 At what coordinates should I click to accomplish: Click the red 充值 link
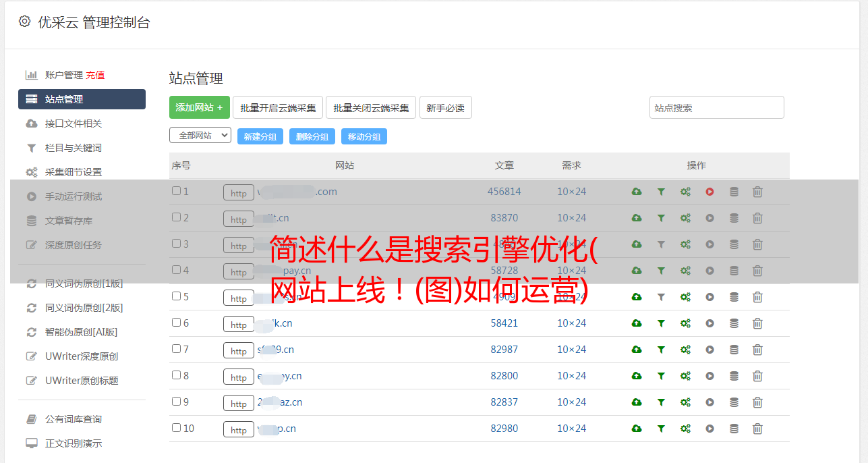[x=95, y=75]
